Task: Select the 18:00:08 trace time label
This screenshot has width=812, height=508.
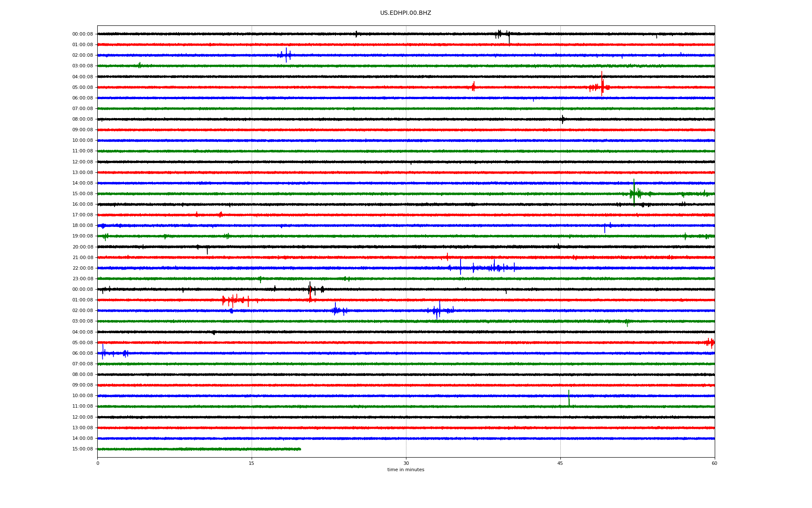Action: (82, 226)
